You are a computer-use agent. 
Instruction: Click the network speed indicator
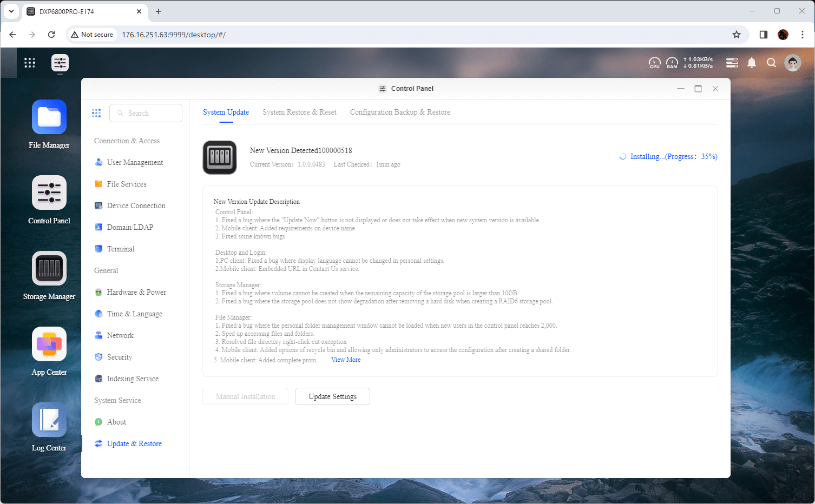click(698, 63)
